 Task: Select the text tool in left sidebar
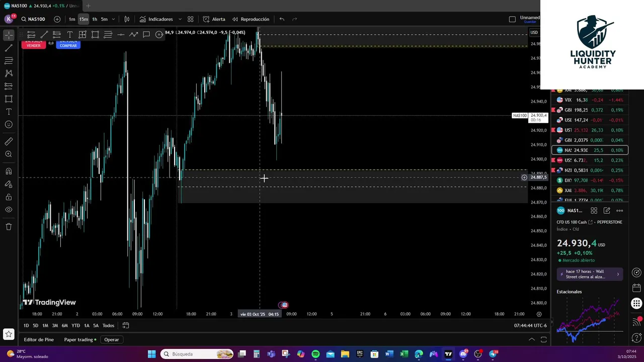tap(9, 112)
